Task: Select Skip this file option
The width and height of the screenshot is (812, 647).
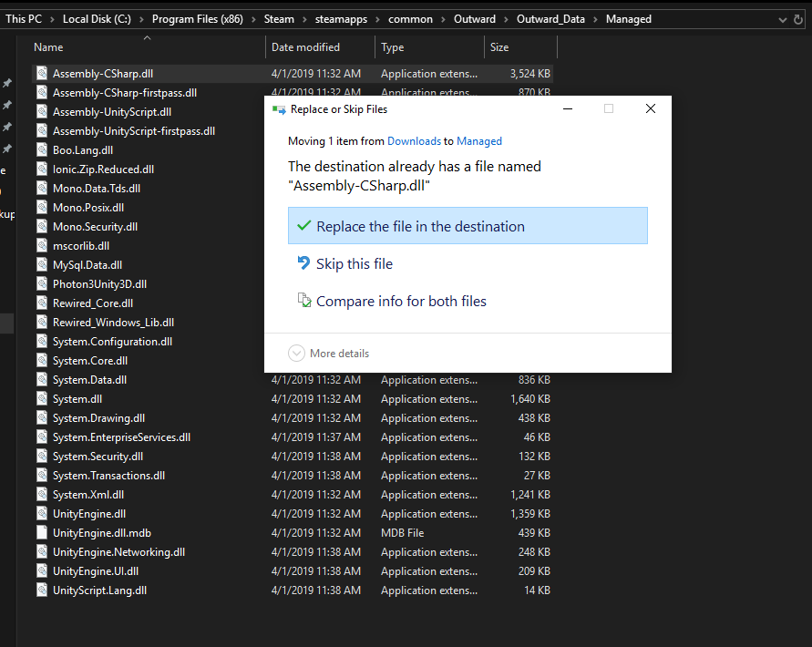Action: click(x=355, y=264)
